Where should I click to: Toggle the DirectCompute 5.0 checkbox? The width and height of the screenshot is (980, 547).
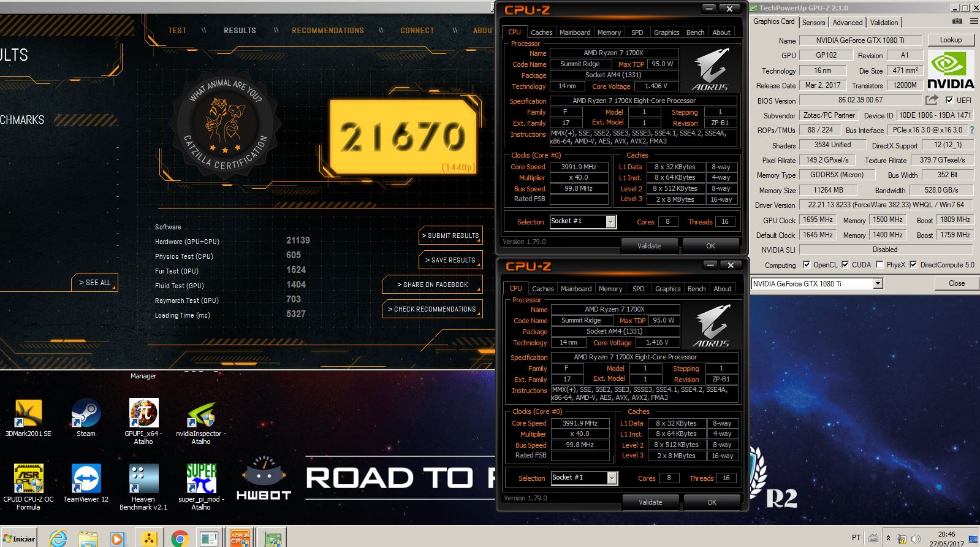[x=913, y=265]
